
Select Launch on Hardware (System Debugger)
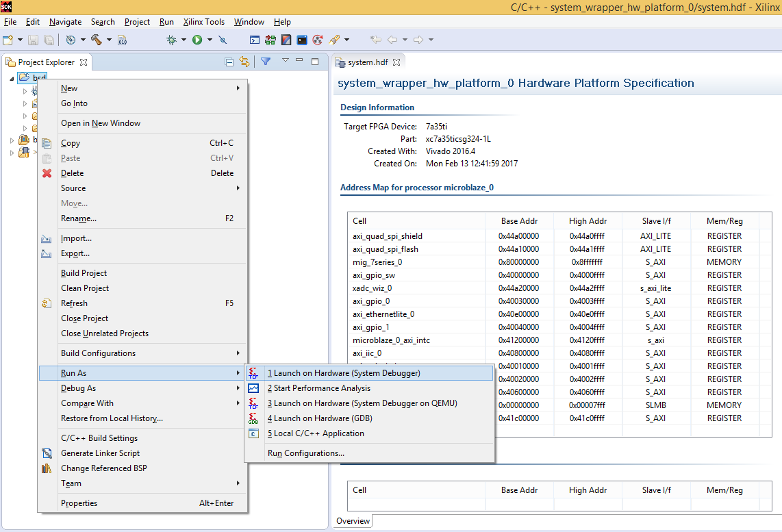point(370,373)
